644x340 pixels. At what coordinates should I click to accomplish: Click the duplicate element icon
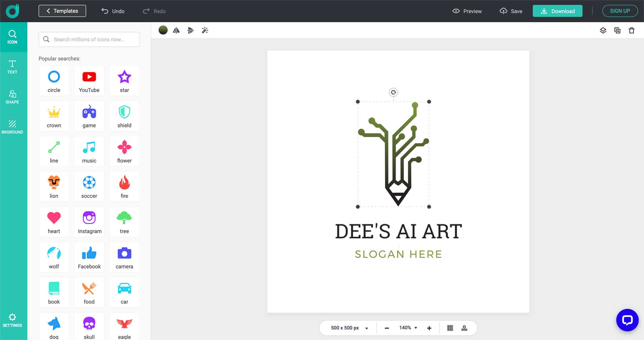click(x=617, y=30)
